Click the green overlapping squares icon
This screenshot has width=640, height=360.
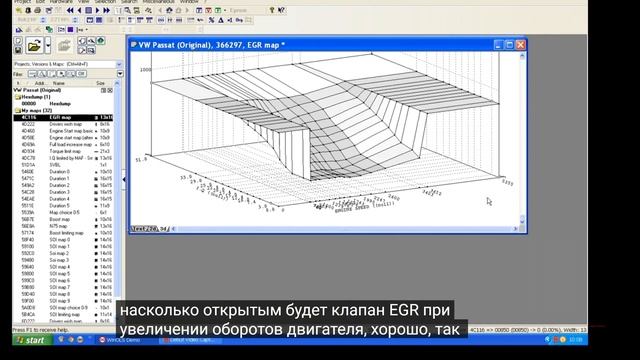click(x=49, y=29)
